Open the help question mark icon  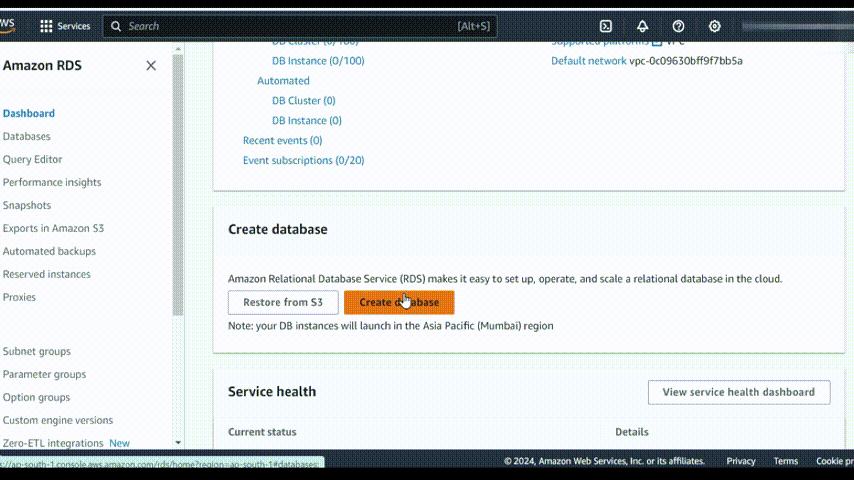[678, 26]
